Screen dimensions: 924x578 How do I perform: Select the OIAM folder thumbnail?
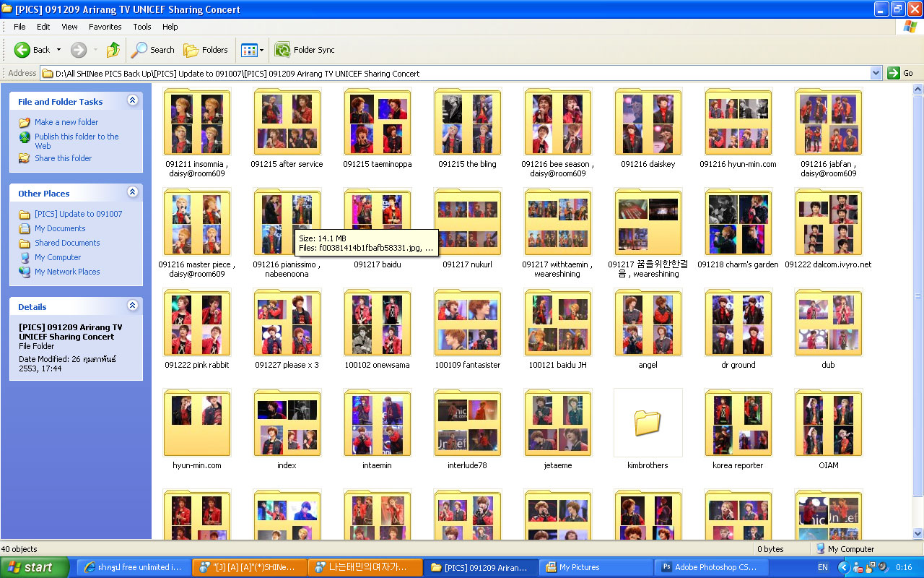829,423
